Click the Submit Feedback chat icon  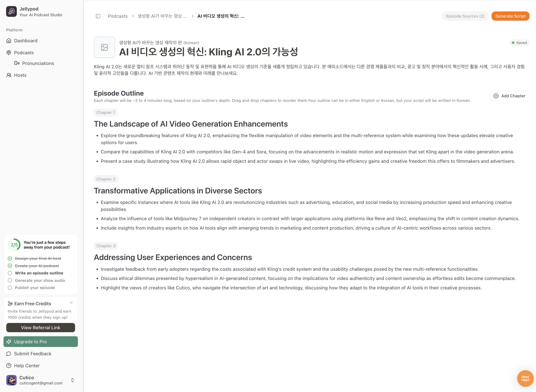point(9,354)
